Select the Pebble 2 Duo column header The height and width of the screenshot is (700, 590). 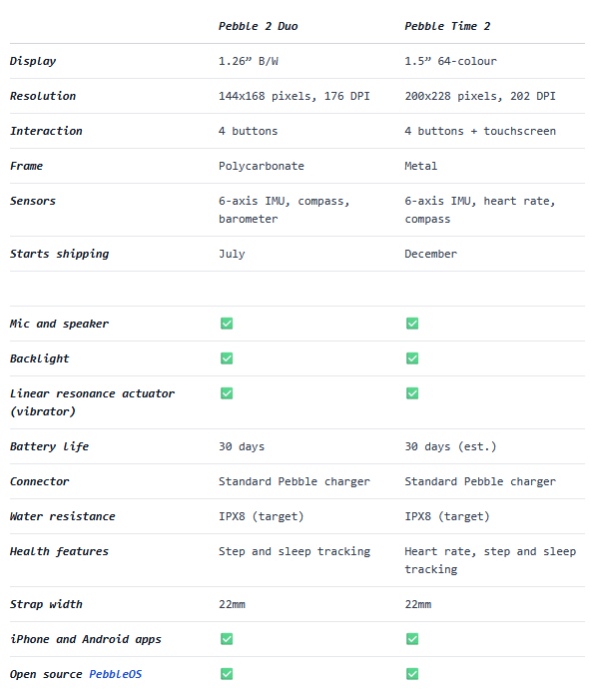pos(258,26)
